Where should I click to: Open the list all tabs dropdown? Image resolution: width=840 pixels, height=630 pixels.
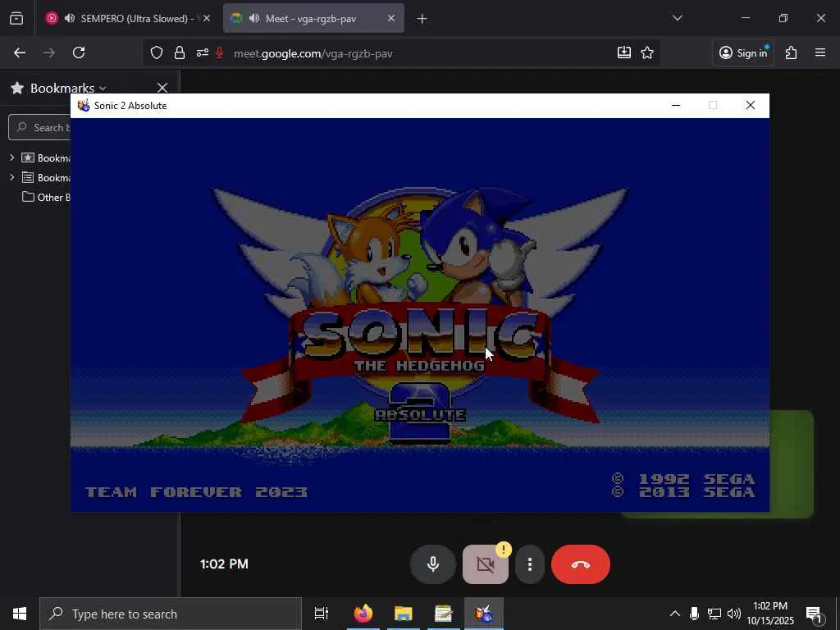point(677,18)
